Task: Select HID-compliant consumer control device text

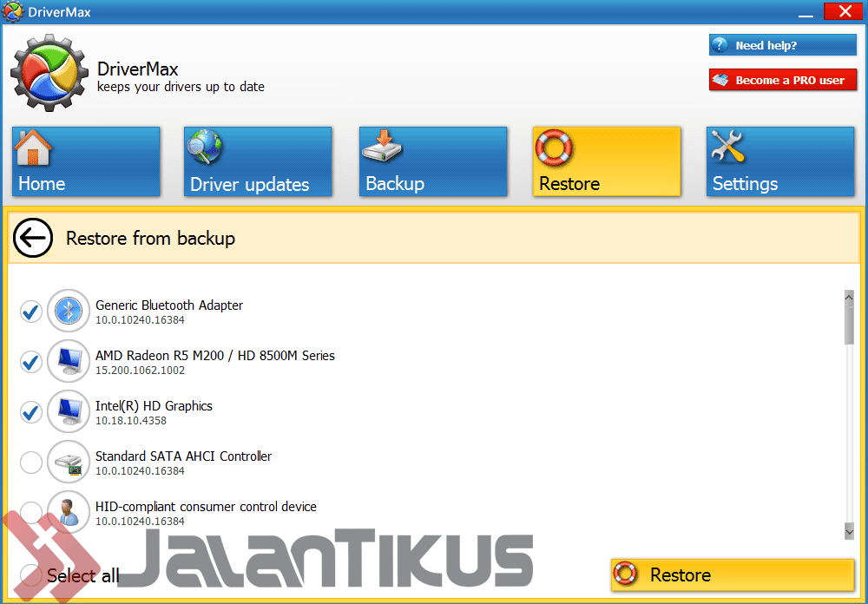Action: [x=206, y=507]
